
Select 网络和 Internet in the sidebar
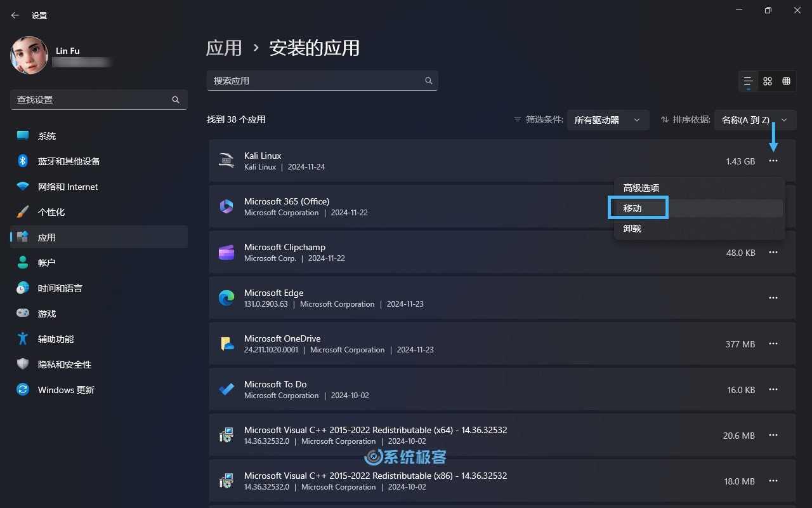(x=99, y=187)
